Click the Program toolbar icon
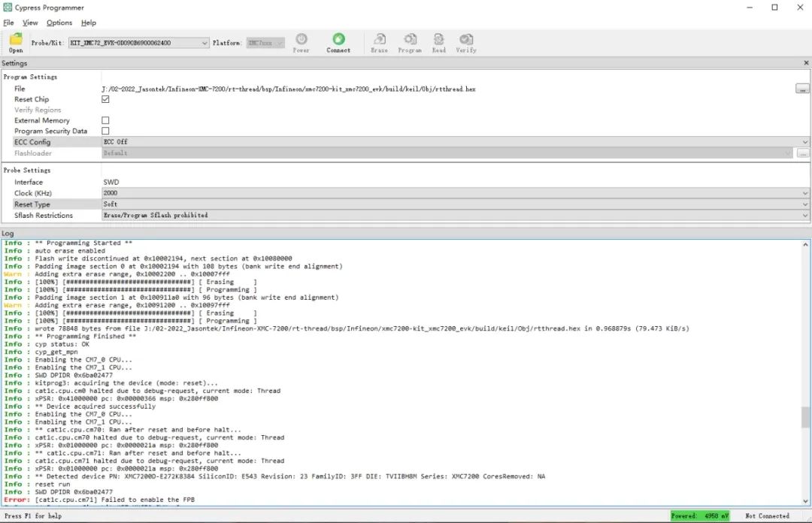Image resolution: width=812 pixels, height=523 pixels. click(x=411, y=39)
